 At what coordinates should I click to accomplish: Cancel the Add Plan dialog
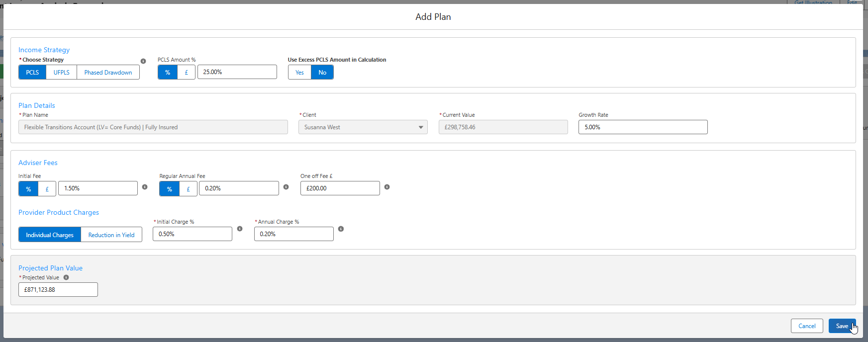pyautogui.click(x=807, y=326)
